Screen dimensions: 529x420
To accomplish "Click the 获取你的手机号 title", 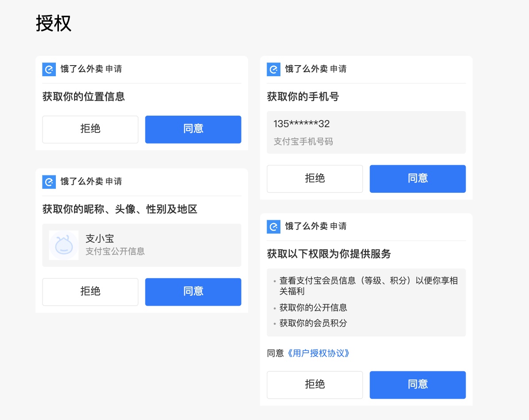I will coord(303,97).
